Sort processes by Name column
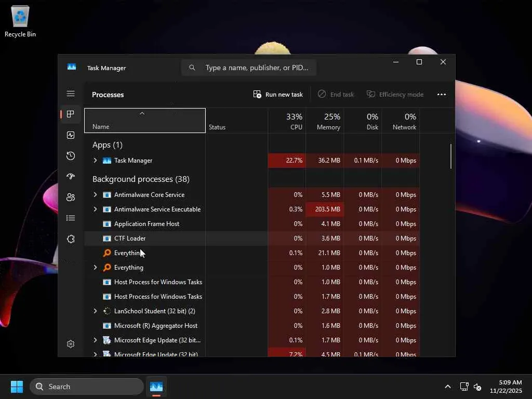This screenshot has height=399, width=532. (145, 121)
